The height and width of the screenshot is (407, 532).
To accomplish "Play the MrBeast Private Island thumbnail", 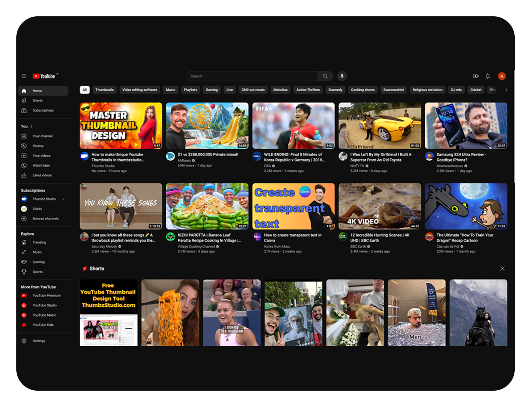I will click(207, 125).
